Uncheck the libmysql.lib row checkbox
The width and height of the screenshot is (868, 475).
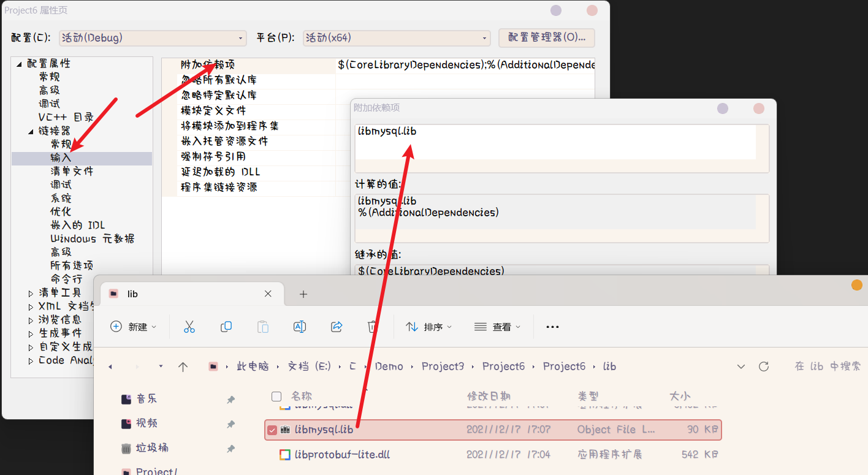272,430
